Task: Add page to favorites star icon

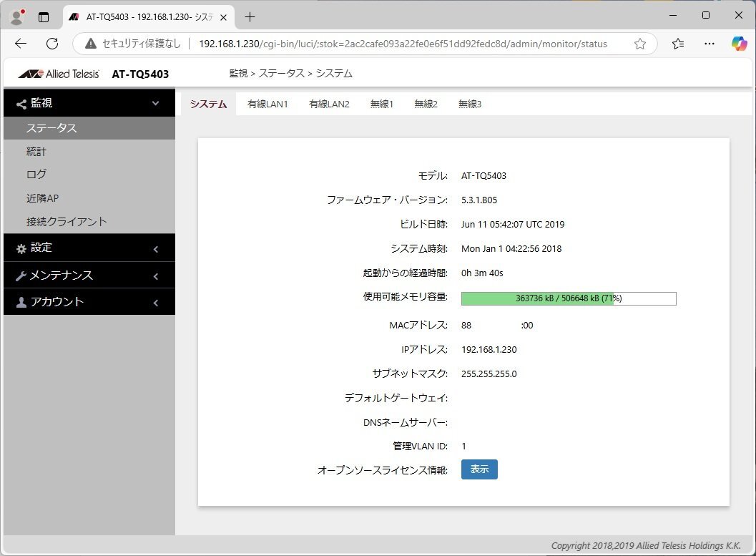Action: 640,44
